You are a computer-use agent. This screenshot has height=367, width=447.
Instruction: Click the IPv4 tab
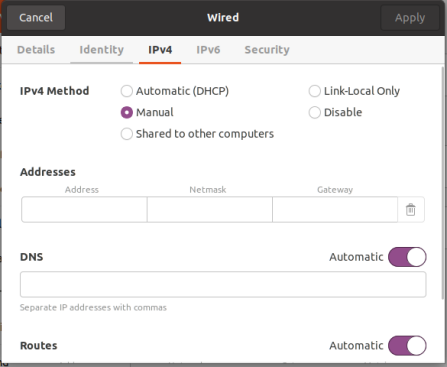pos(160,50)
